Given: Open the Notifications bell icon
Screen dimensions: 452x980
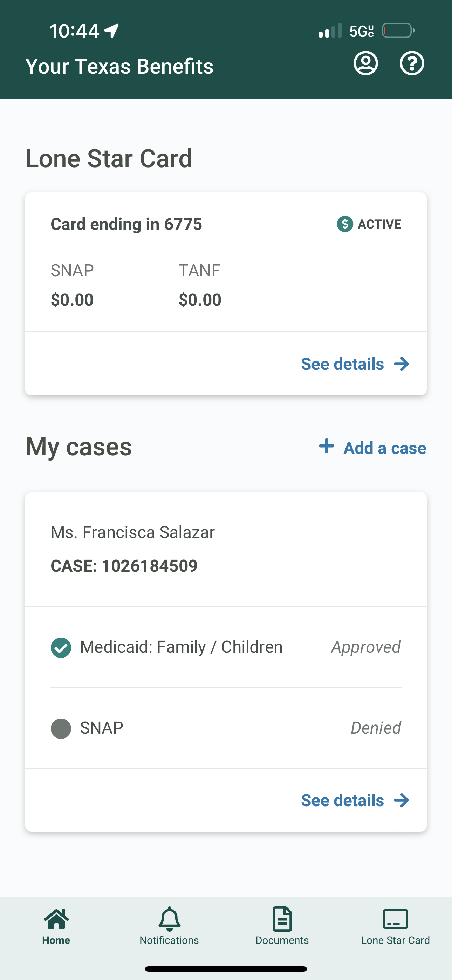Looking at the screenshot, I should pyautogui.click(x=169, y=919).
